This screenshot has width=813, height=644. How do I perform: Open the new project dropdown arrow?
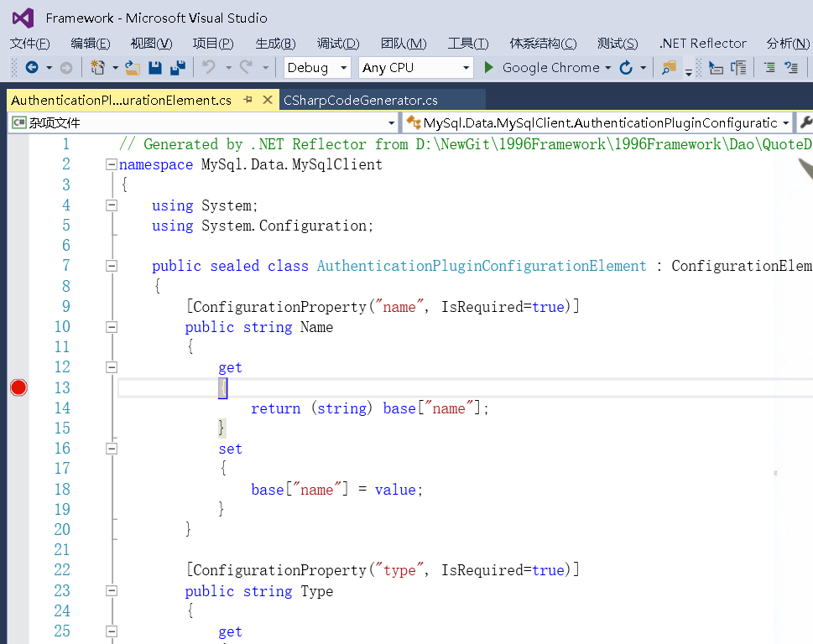click(115, 68)
